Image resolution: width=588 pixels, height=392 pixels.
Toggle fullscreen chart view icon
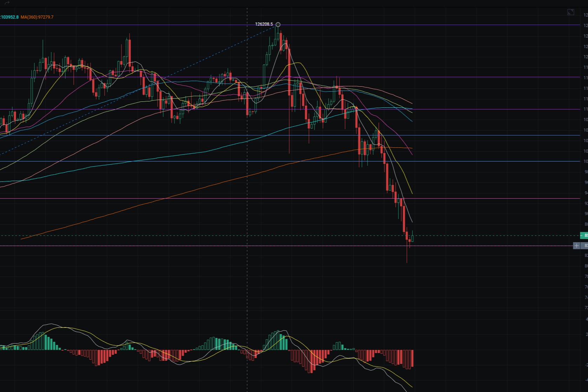click(x=570, y=12)
